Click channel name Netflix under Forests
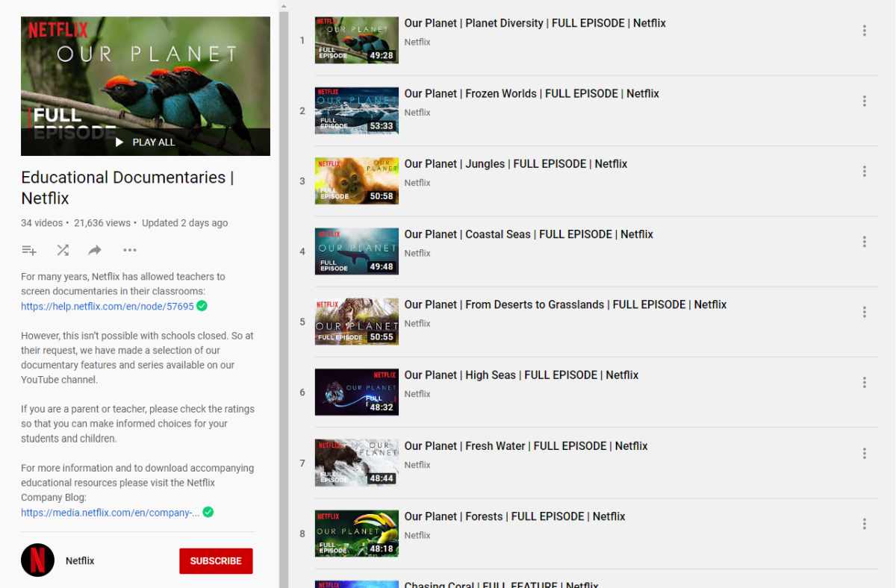Viewport: 896px width, 588px height. coord(417,534)
